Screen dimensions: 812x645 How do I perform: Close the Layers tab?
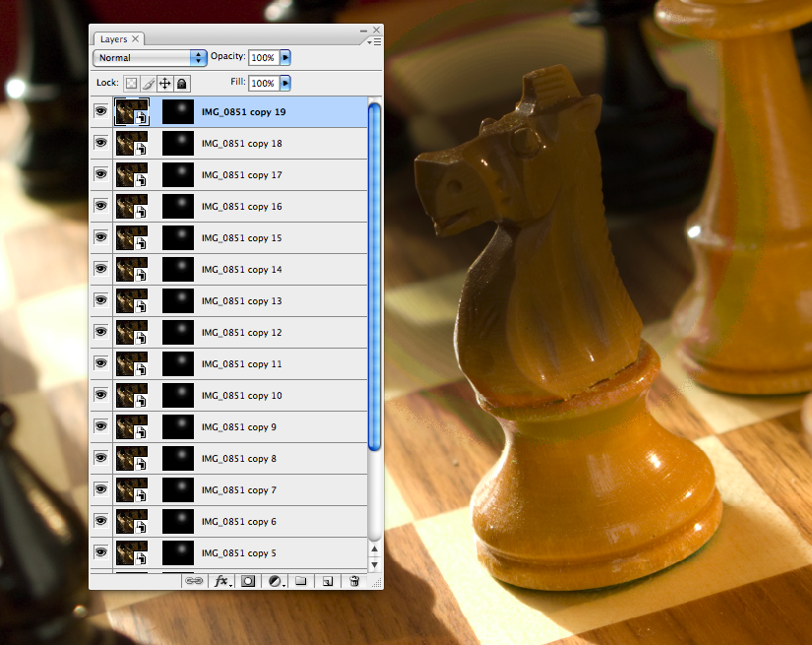[135, 38]
